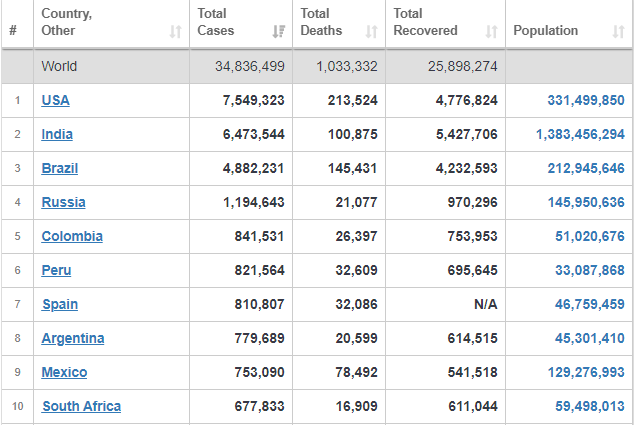
Task: Select India total cases 6,473,544
Action: point(254,134)
